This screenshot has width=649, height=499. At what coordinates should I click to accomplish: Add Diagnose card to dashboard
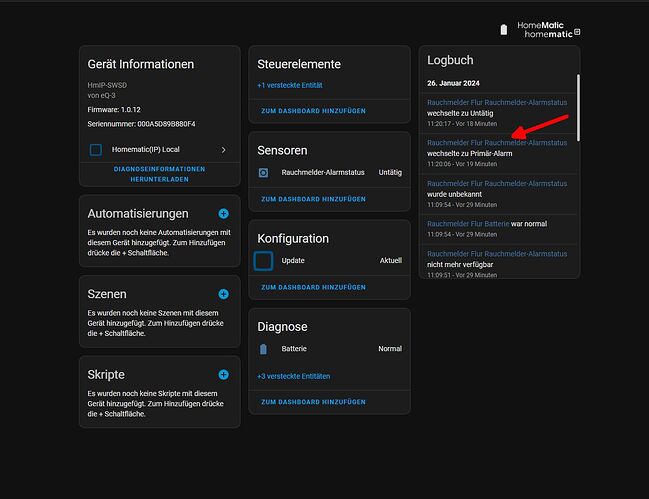click(313, 402)
